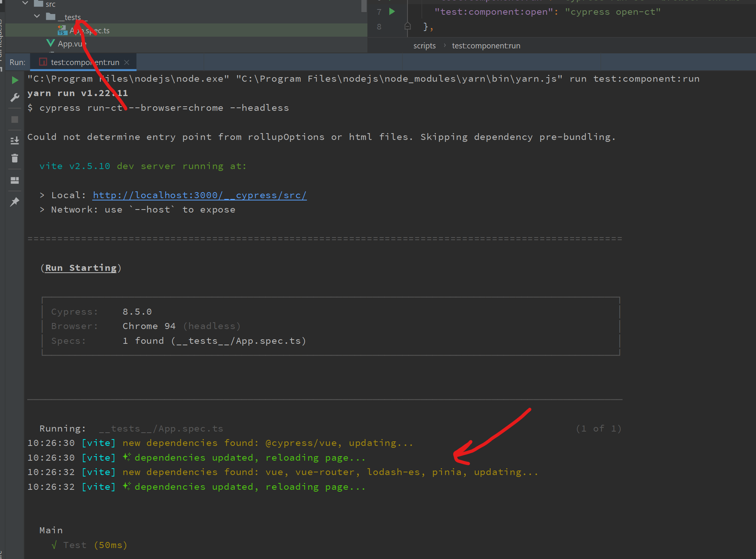Collapse the src folder

(25, 3)
